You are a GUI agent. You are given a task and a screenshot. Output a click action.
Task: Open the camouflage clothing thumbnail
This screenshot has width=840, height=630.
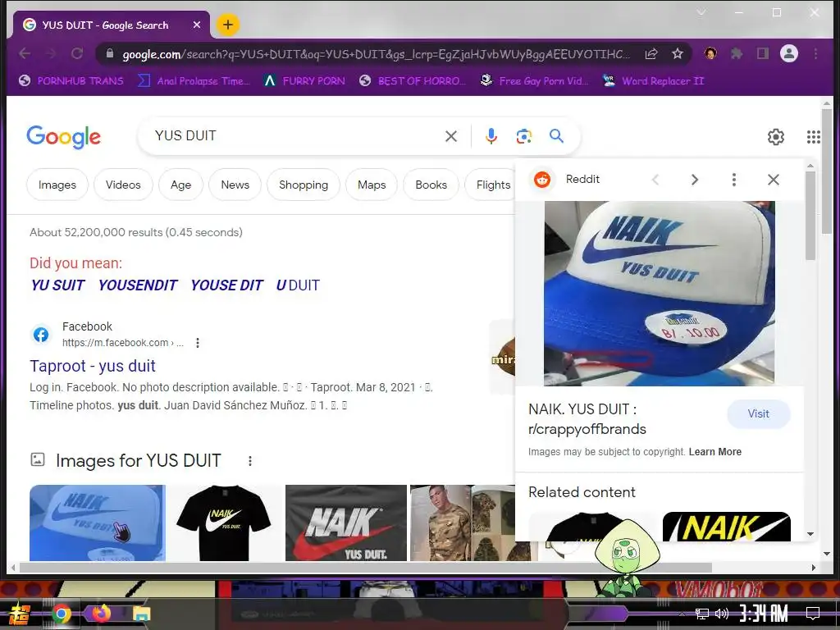pyautogui.click(x=463, y=523)
